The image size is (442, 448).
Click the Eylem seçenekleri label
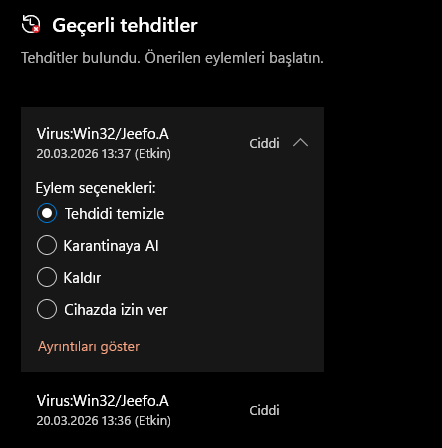pyautogui.click(x=96, y=188)
